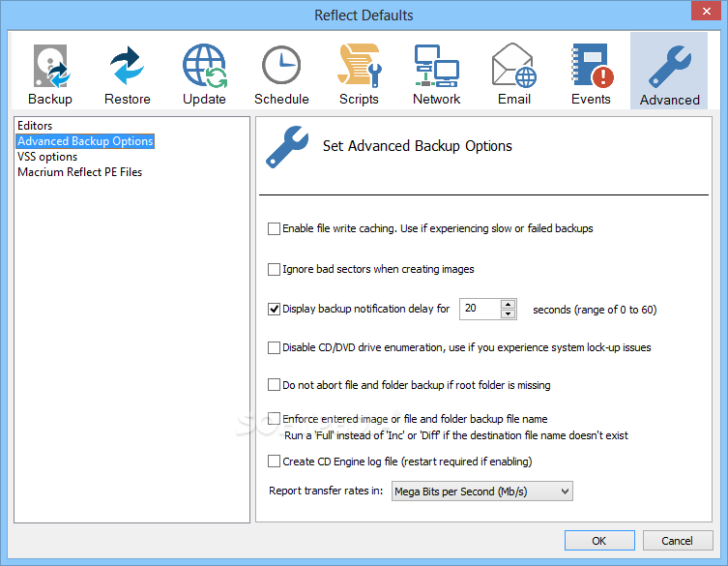The image size is (728, 566).
Task: Decrease notification delay with down arrow
Action: (509, 313)
